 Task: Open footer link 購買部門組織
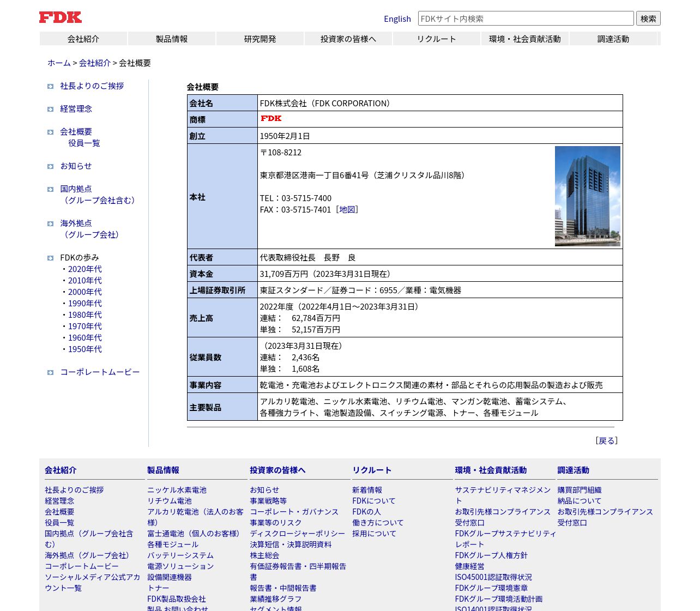(580, 491)
